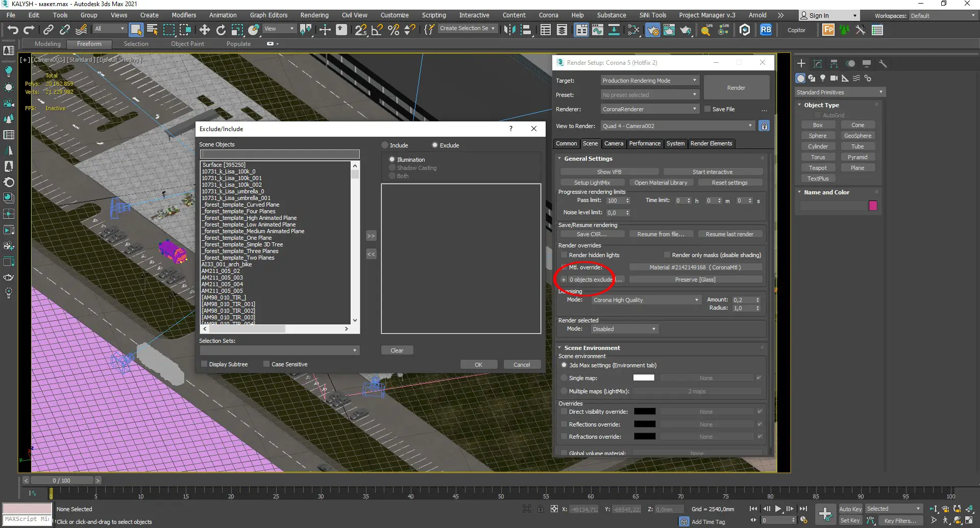Open the Rendering menu
The image size is (980, 528).
tap(314, 15)
